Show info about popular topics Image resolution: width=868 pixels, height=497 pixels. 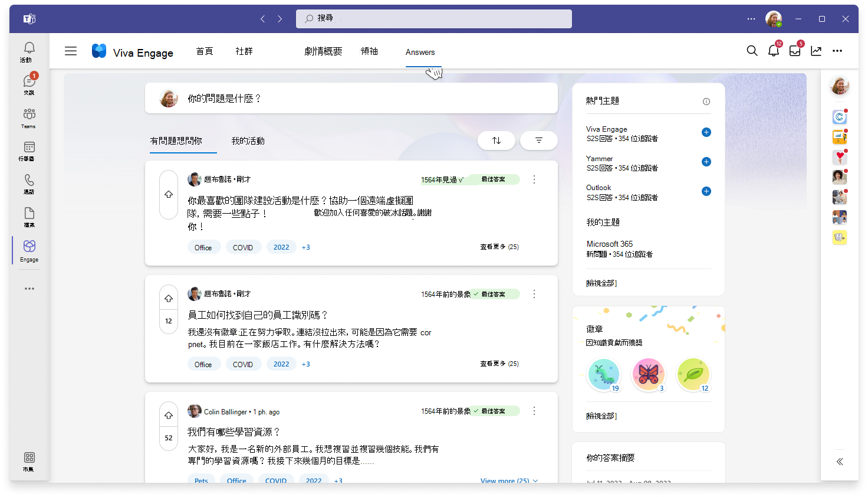(706, 102)
